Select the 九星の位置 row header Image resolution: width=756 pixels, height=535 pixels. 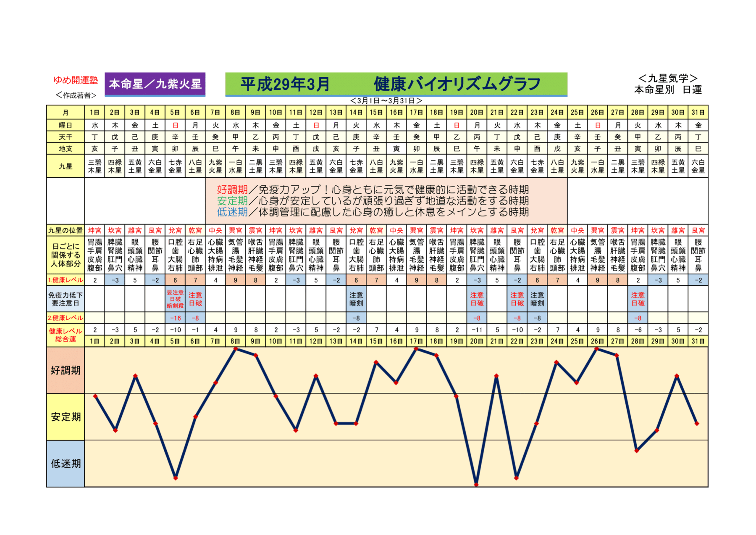[66, 230]
